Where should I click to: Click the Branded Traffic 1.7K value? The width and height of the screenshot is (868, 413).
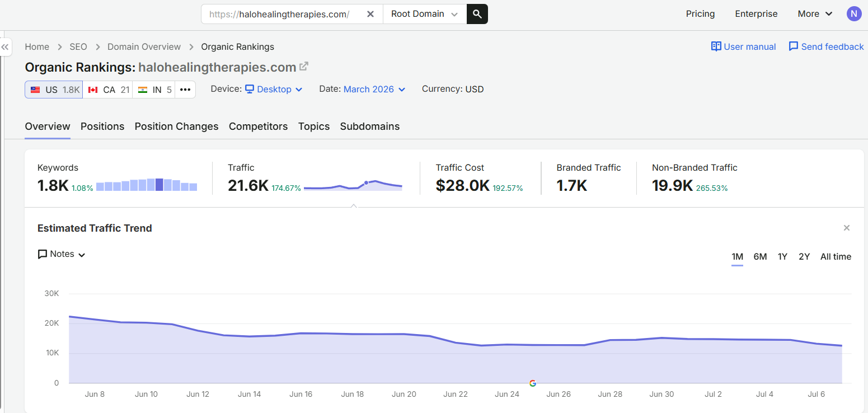point(572,186)
